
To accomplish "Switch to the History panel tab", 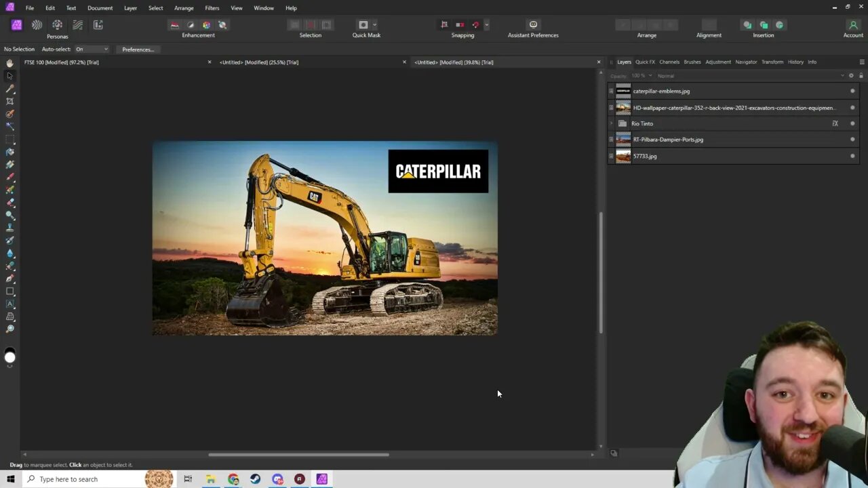I will 795,62.
